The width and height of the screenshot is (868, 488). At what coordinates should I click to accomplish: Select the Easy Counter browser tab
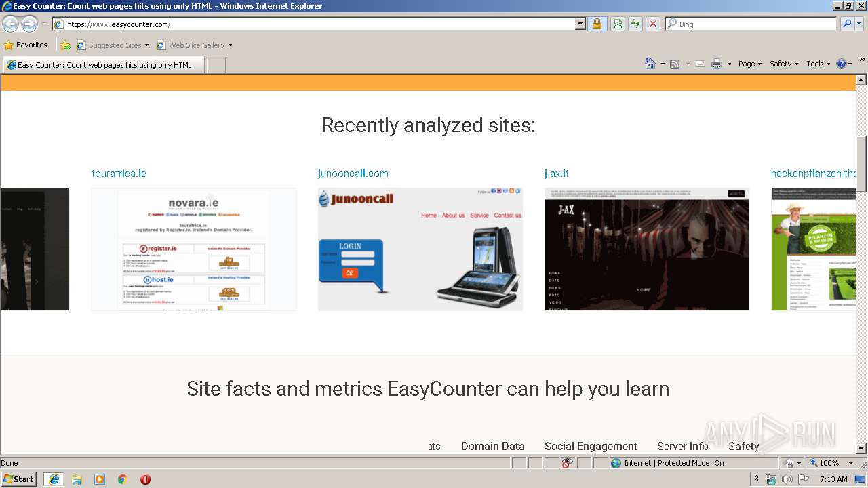[104, 65]
